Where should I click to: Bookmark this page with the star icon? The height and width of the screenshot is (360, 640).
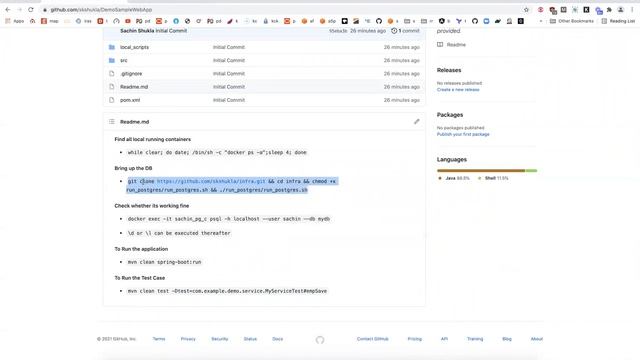click(x=526, y=10)
